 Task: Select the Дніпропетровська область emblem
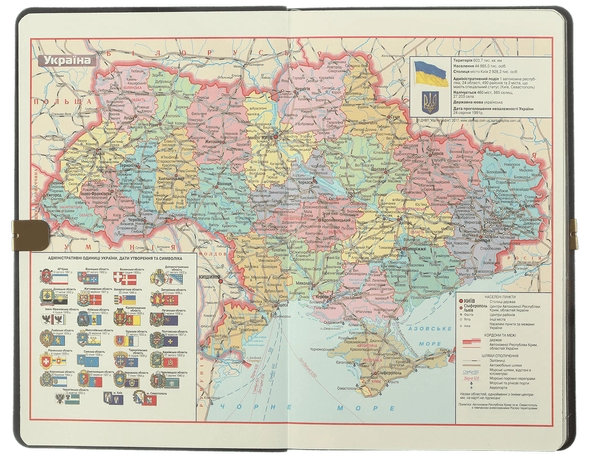159,278
